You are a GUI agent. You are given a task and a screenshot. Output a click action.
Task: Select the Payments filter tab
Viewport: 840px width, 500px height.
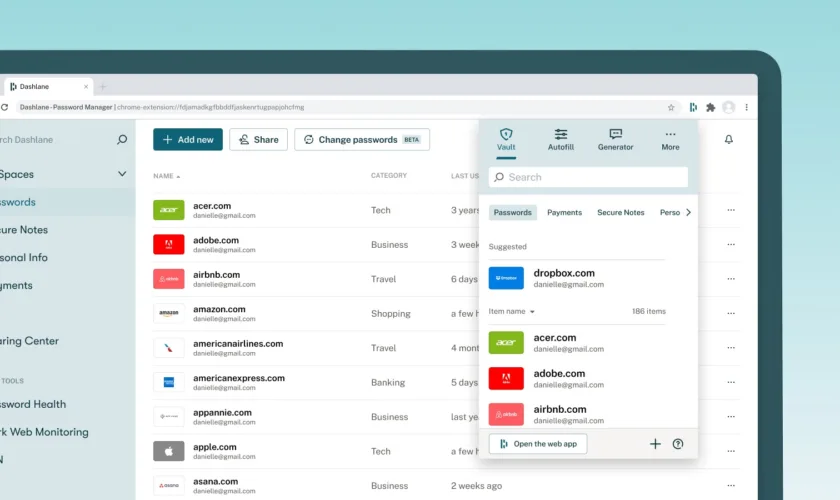click(564, 212)
